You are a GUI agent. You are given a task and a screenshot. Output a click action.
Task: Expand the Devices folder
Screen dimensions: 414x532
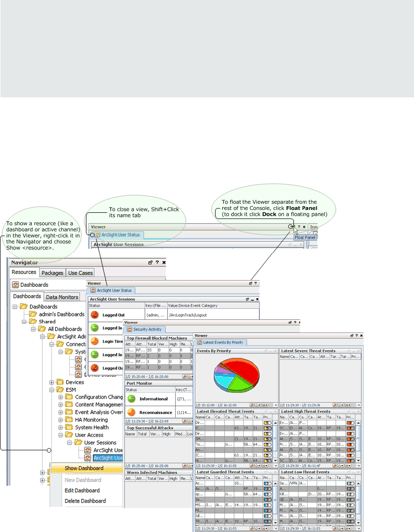[52, 382]
